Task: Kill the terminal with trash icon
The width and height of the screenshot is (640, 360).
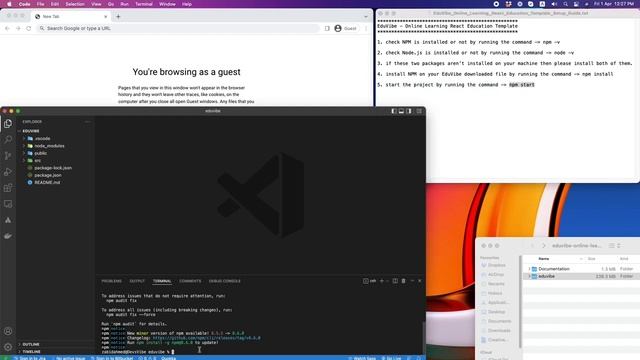Action: point(403,281)
